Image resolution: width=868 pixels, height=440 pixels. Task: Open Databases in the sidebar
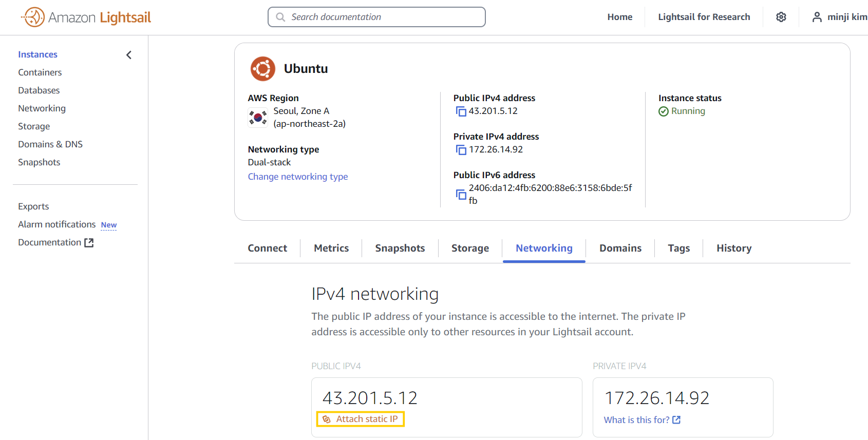[x=39, y=90]
